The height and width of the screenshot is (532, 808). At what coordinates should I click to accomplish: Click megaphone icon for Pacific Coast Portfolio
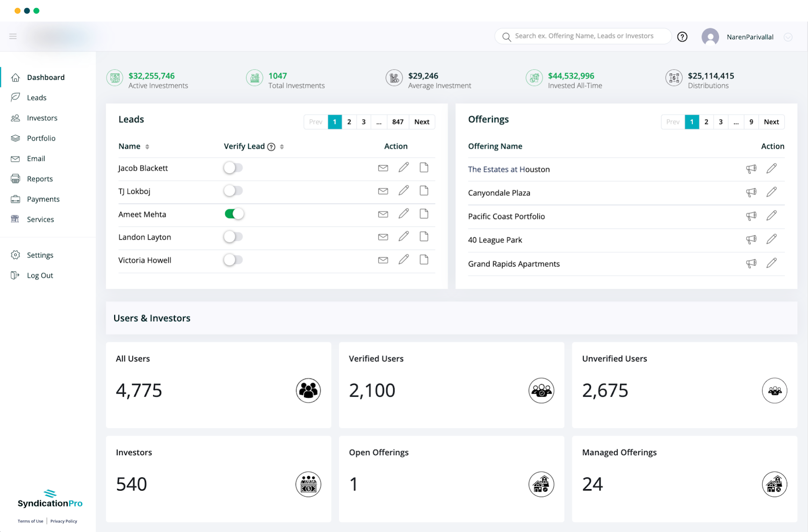(x=751, y=216)
